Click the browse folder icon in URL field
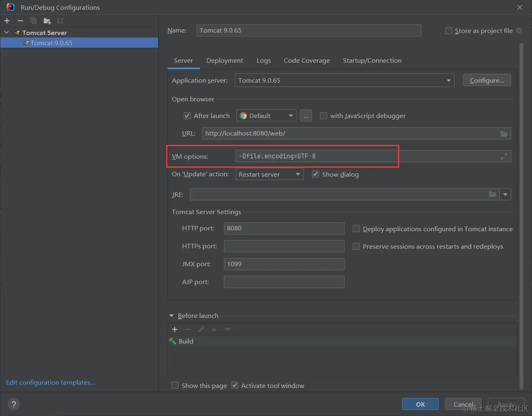Screen dimensions: 532x416 tap(504, 134)
